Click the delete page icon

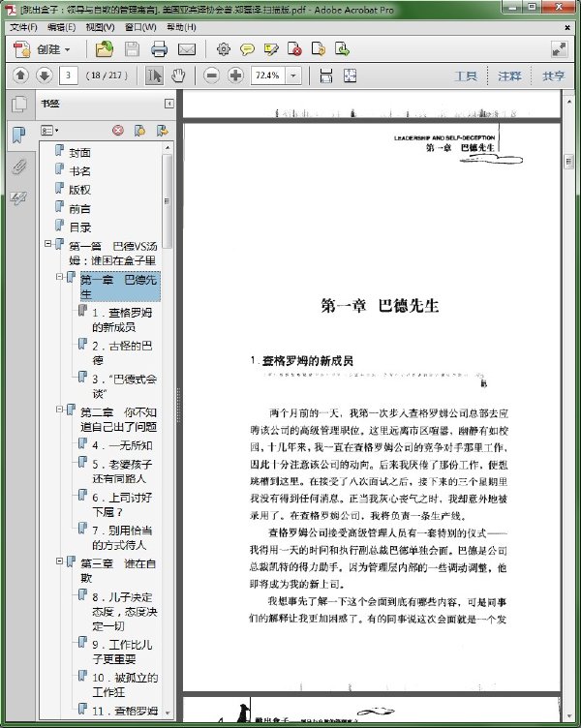[x=294, y=49]
